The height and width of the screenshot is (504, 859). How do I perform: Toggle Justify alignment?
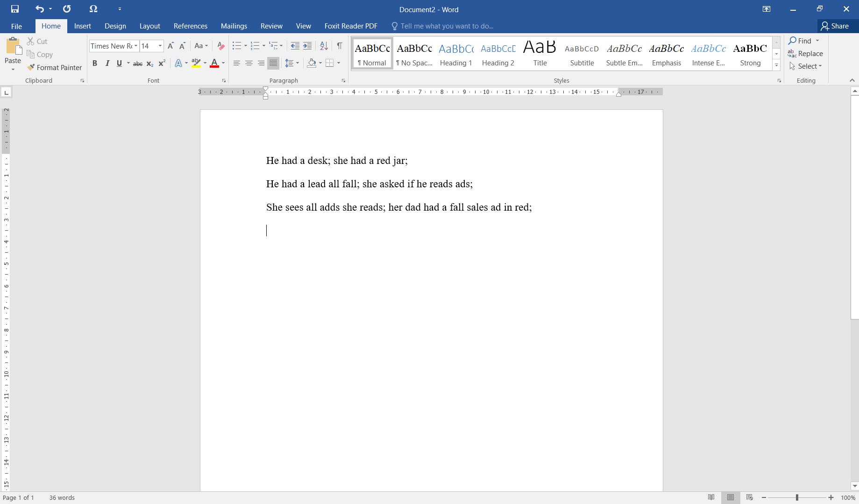273,63
